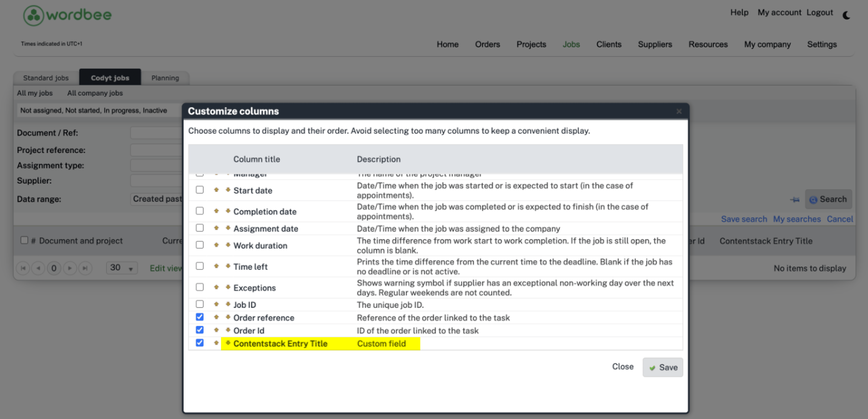Viewport: 868px width, 419px height.
Task: Move Order reference column up
Action: click(216, 317)
